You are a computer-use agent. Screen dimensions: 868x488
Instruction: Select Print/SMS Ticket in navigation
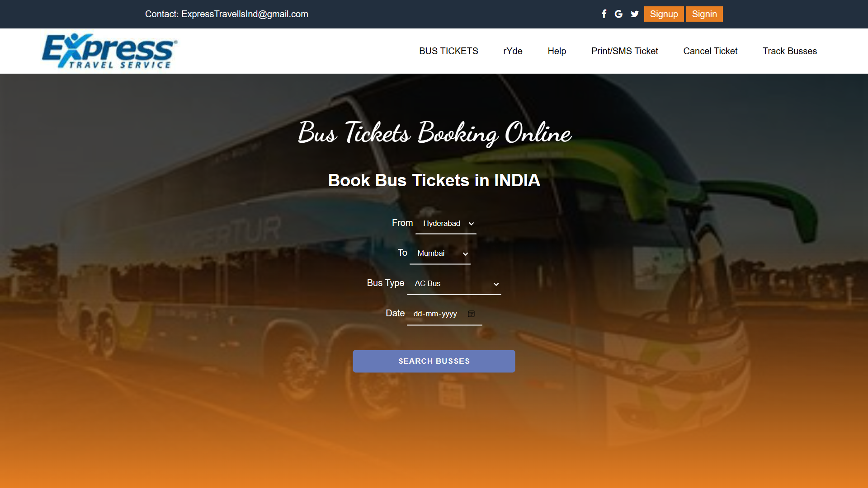click(624, 51)
